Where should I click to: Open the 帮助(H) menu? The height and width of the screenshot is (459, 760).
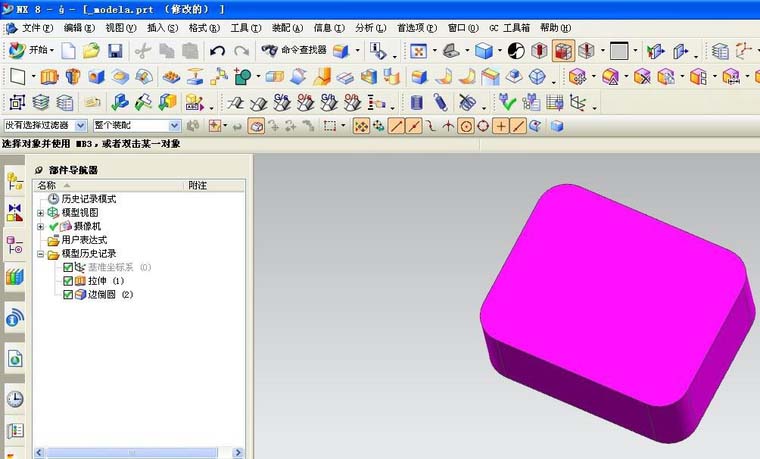555,28
